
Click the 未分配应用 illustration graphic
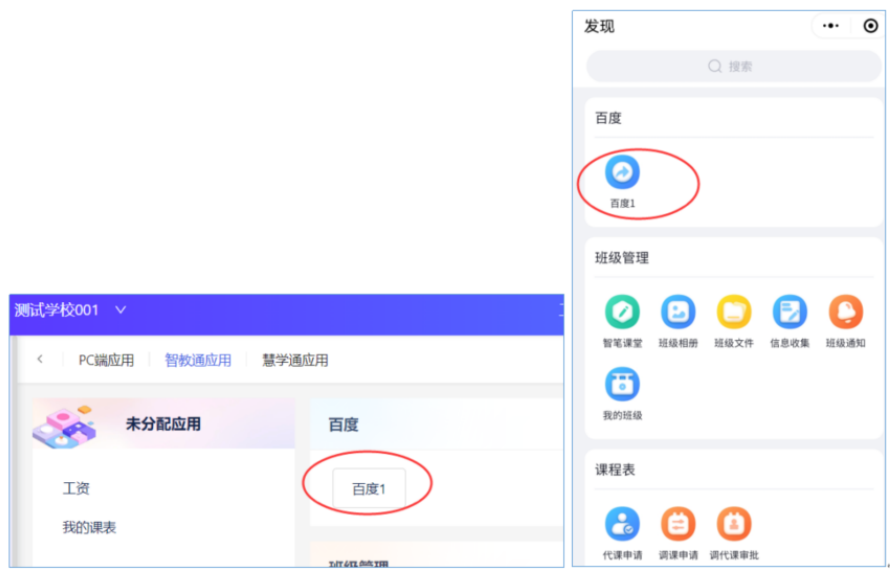(65, 426)
